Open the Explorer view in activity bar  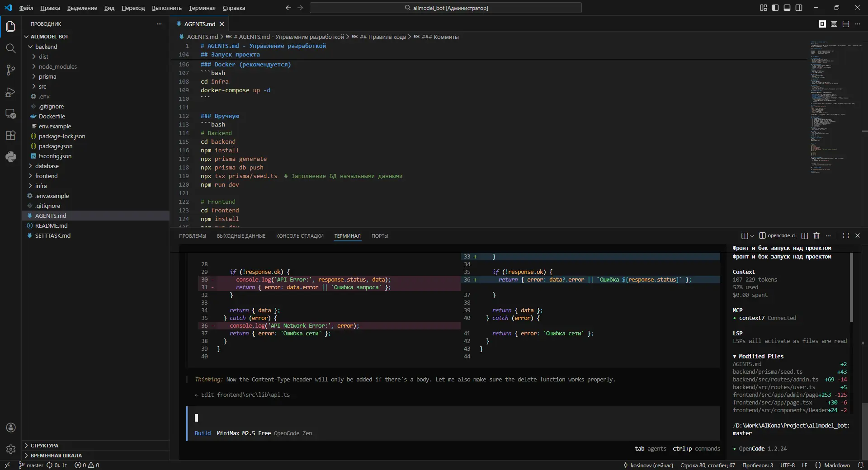pos(11,27)
